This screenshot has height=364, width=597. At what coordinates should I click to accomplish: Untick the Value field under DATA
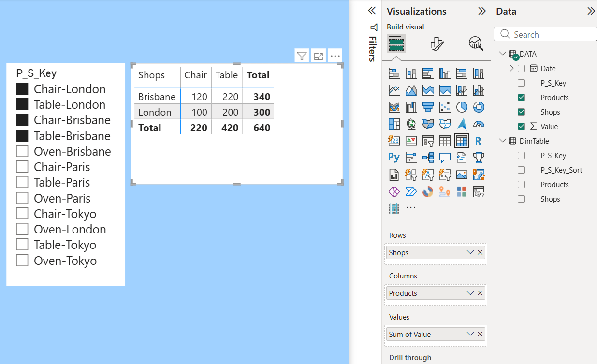pos(521,127)
